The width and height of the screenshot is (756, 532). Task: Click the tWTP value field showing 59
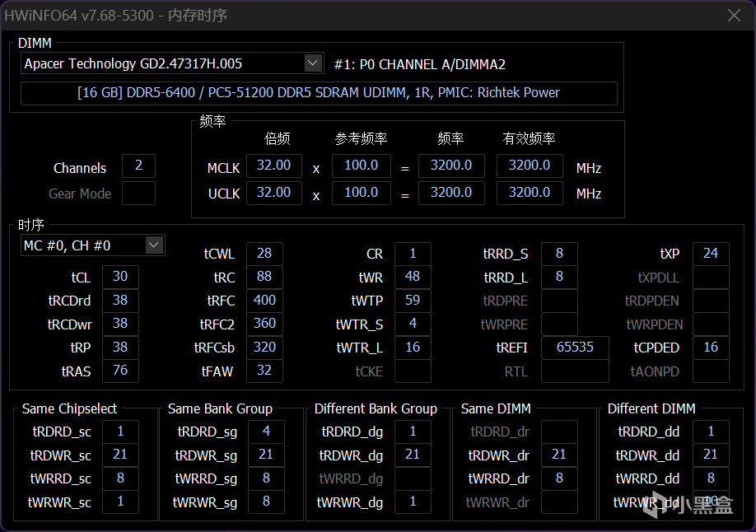pos(413,300)
